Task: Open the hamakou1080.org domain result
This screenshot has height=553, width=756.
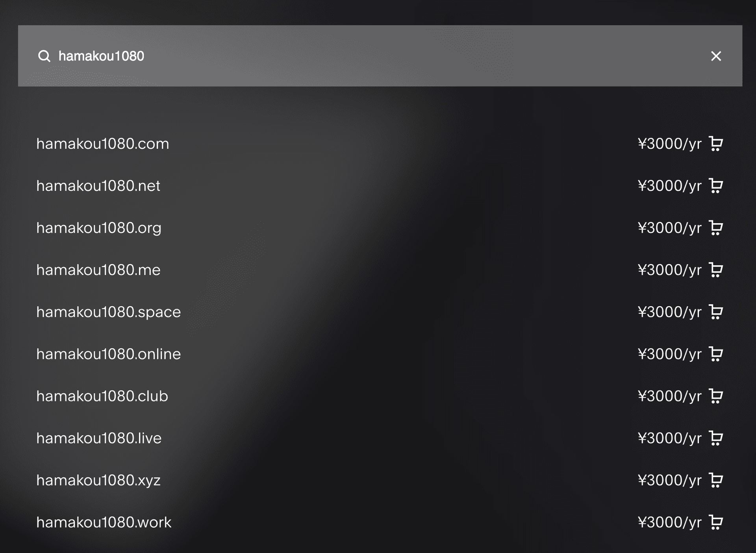Action: [99, 229]
